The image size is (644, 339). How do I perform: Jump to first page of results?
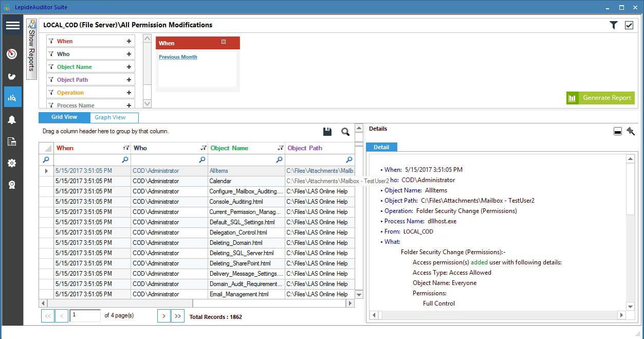click(48, 316)
